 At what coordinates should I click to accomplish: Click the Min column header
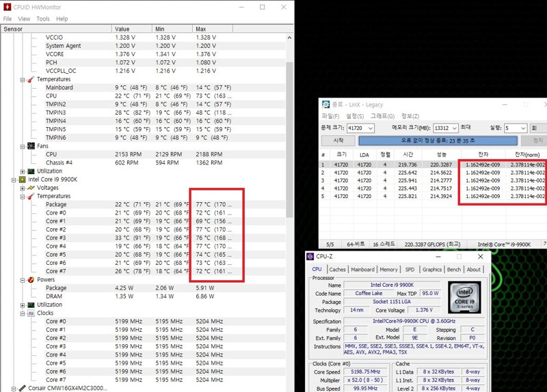coord(172,29)
